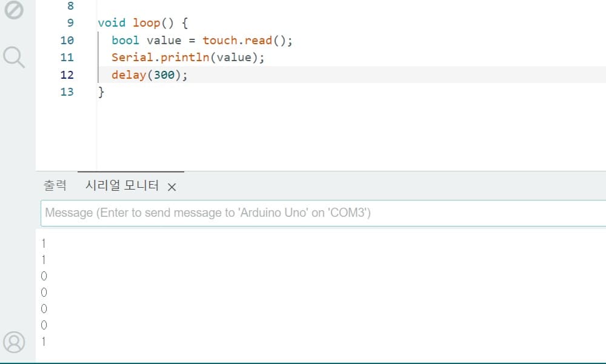Open the Search panel magnifier icon

pyautogui.click(x=15, y=57)
